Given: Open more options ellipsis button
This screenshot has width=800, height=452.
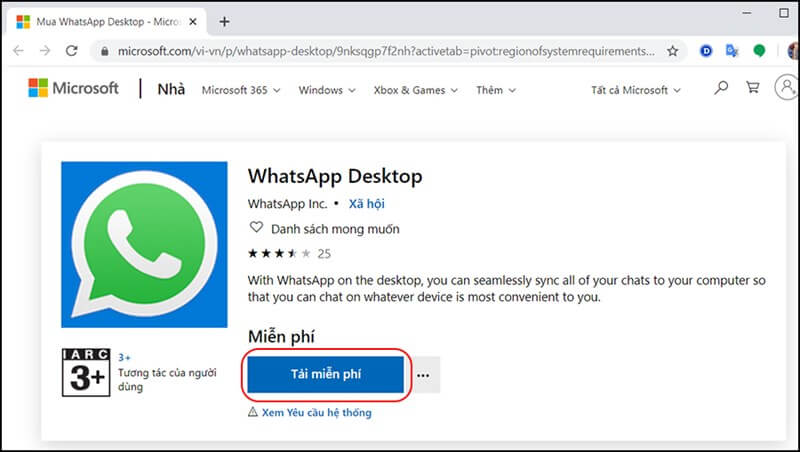Looking at the screenshot, I should pyautogui.click(x=423, y=375).
